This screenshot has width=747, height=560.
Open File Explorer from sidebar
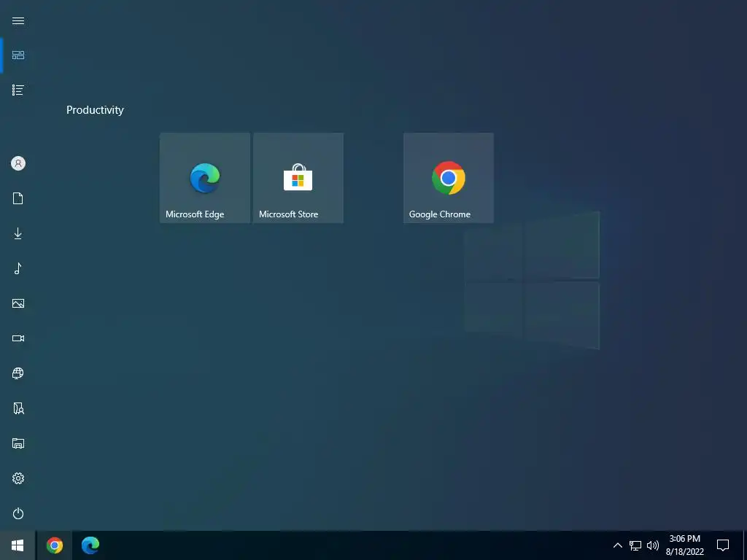pos(18,443)
